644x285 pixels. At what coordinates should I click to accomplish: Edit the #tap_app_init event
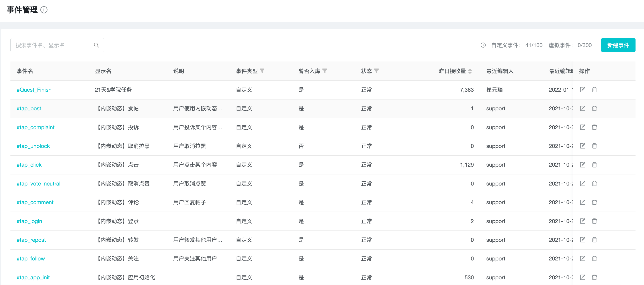pyautogui.click(x=582, y=277)
